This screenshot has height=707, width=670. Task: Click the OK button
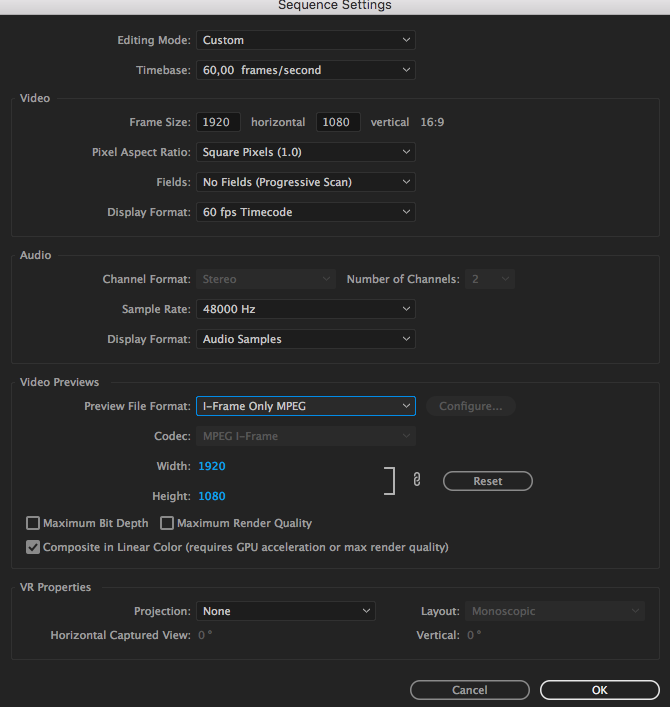599,690
